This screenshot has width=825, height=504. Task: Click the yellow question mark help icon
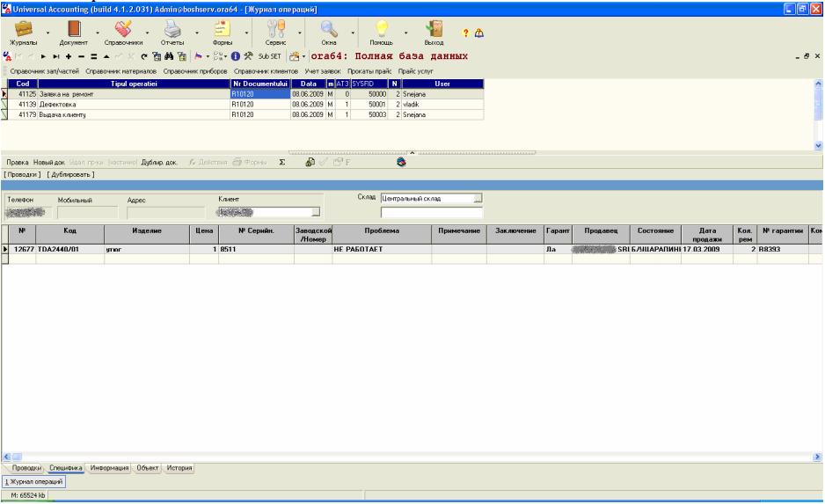[x=465, y=33]
